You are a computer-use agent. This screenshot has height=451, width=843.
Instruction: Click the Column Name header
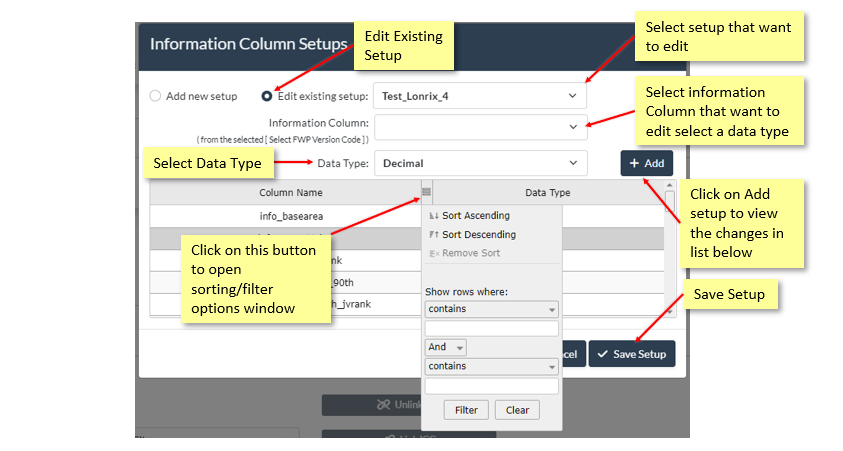coord(291,192)
